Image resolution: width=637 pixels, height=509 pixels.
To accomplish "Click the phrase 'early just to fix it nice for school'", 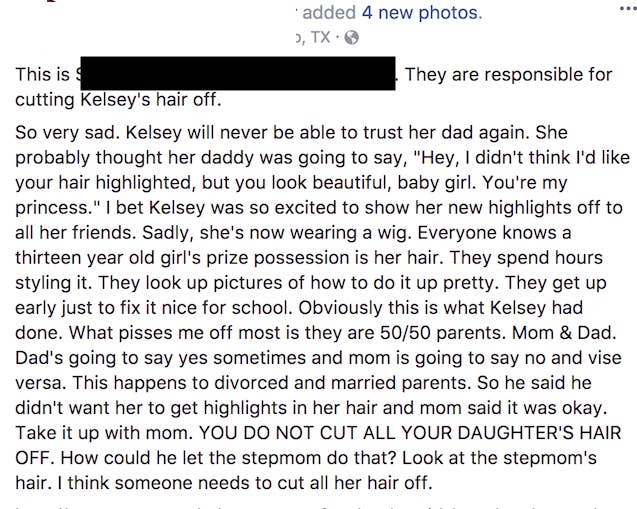I will click(x=153, y=308).
